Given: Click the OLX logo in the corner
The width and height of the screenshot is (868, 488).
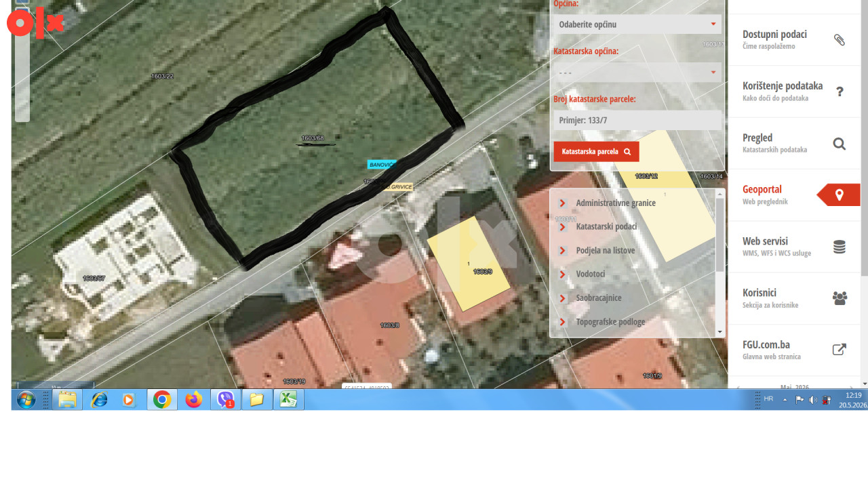Looking at the screenshot, I should click(35, 22).
